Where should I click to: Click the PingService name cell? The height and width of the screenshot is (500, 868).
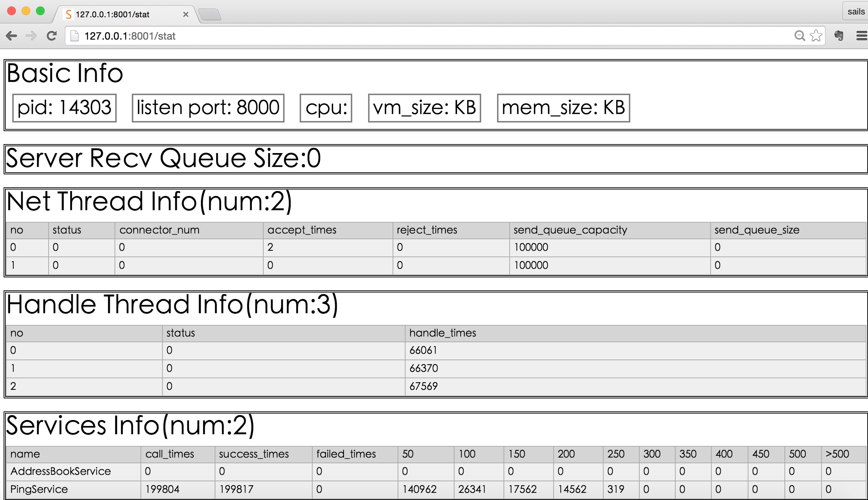[39, 489]
